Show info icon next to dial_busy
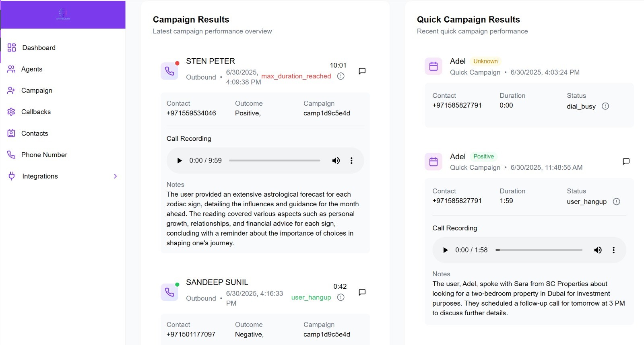 (x=605, y=106)
